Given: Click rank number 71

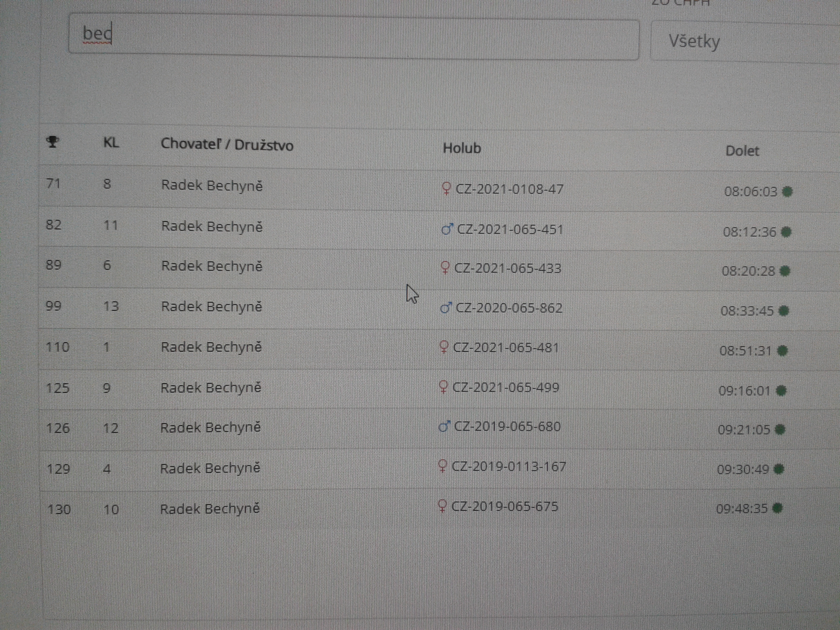Looking at the screenshot, I should 53,184.
